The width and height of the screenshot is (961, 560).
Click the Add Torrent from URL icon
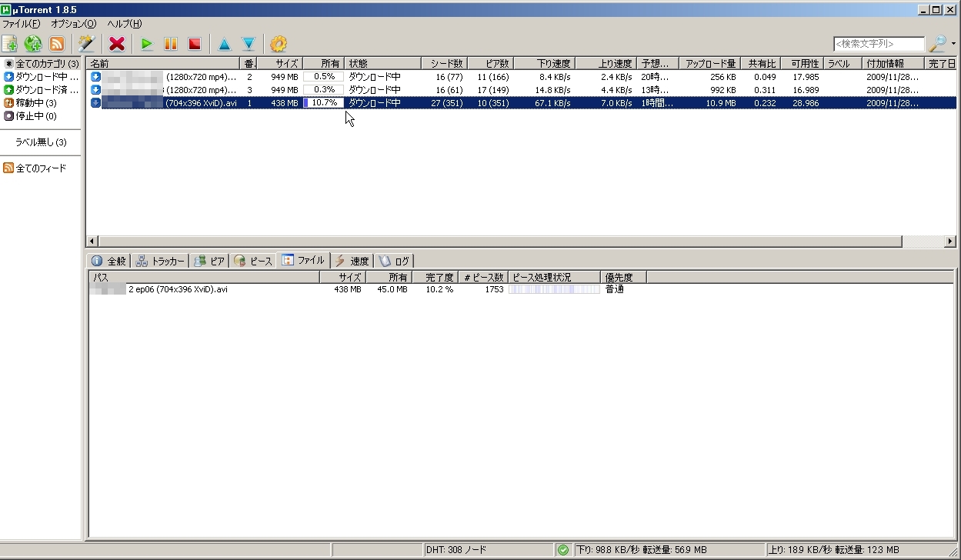[x=33, y=44]
